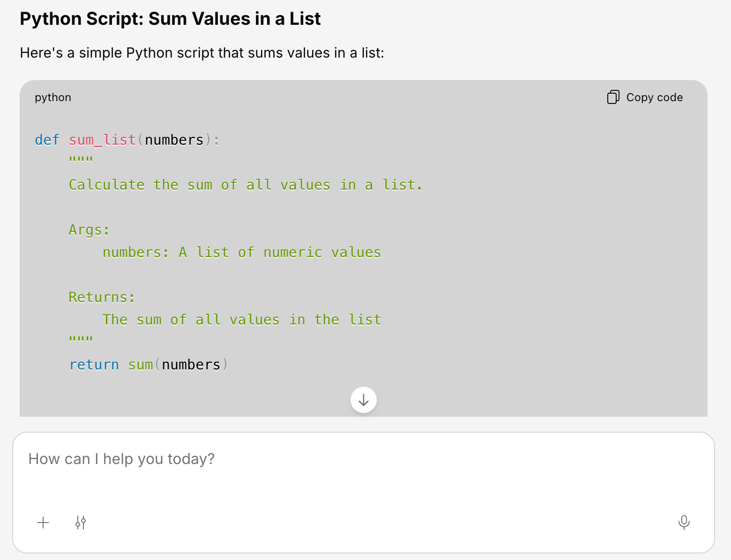
Task: Click the 'sum' call in return statement
Action: 140,365
